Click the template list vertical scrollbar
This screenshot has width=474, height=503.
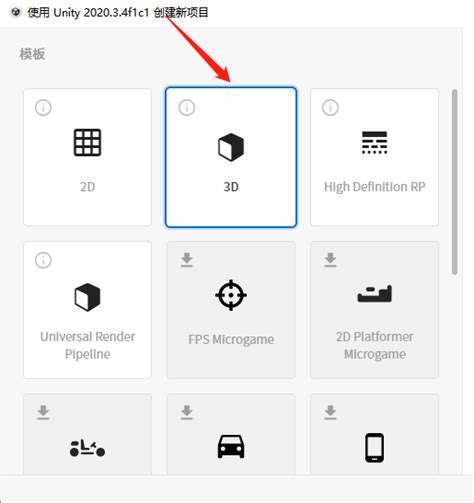coord(455,182)
